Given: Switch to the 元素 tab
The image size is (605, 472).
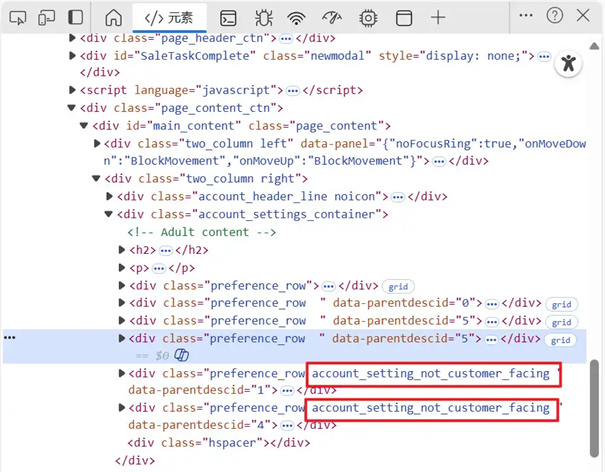Looking at the screenshot, I should (169, 18).
